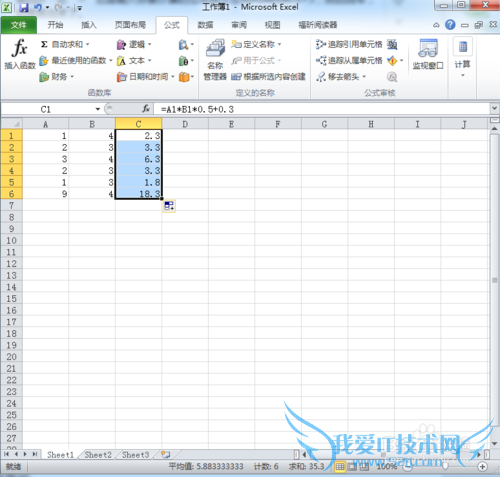This screenshot has width=500, height=477.
Task: Click the vertical scrollbar down arrow
Action: pyautogui.click(x=494, y=444)
